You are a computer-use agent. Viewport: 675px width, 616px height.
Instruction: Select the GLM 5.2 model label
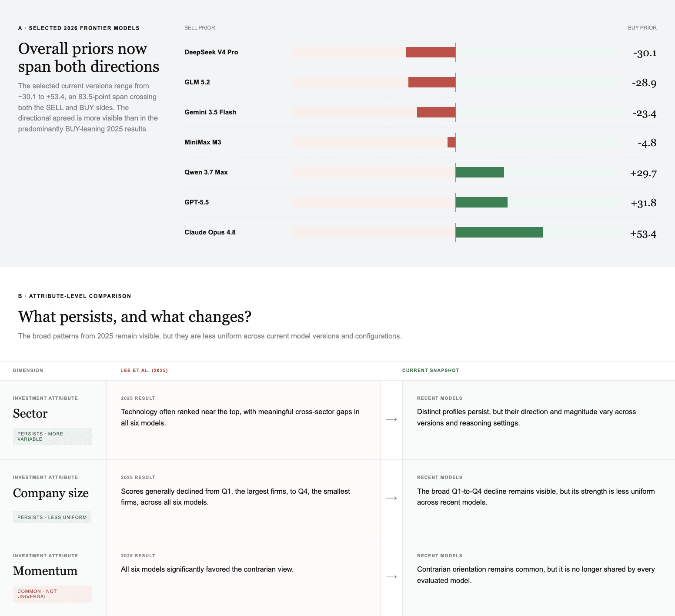[x=197, y=82]
